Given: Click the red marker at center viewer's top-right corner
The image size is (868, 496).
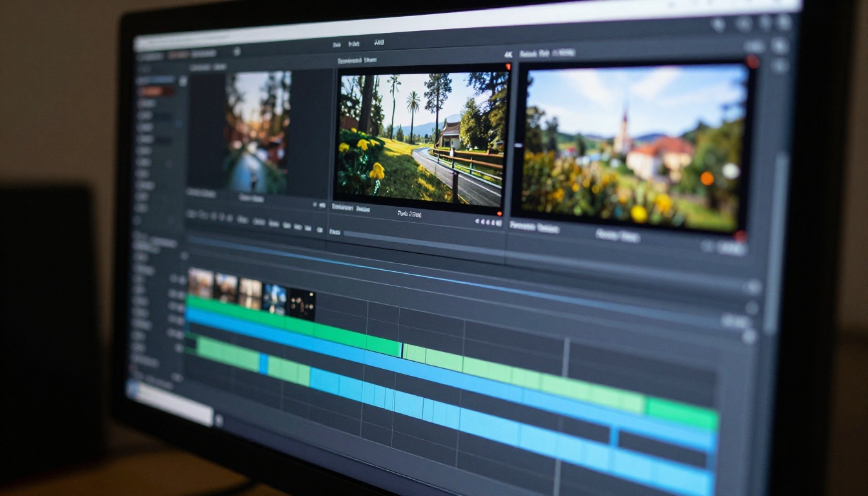Looking at the screenshot, I should (x=508, y=67).
